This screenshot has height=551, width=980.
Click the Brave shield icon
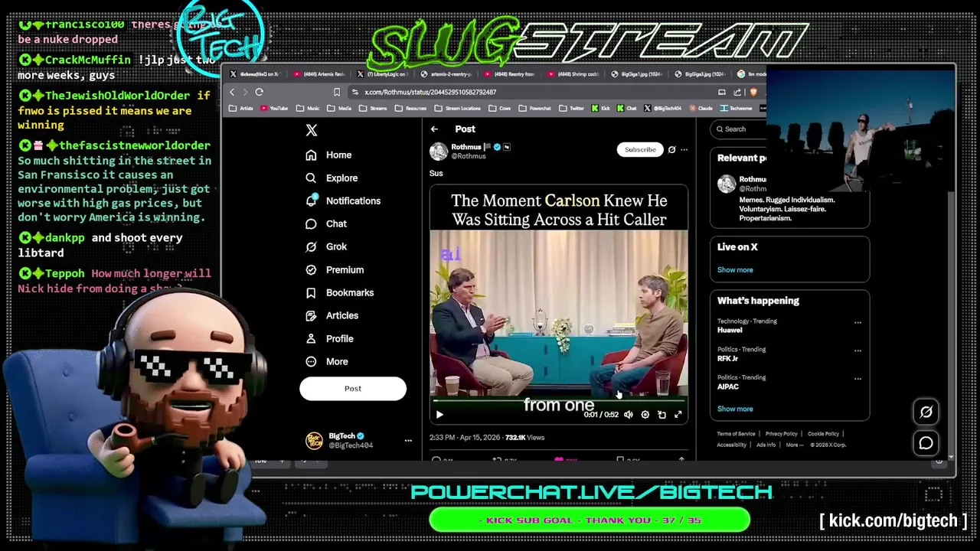tap(753, 92)
